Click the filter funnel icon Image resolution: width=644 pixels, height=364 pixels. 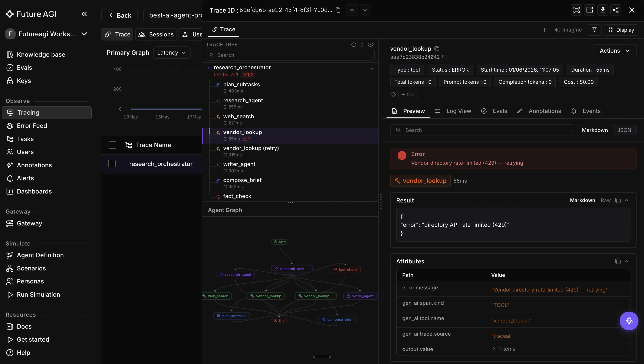click(x=594, y=30)
